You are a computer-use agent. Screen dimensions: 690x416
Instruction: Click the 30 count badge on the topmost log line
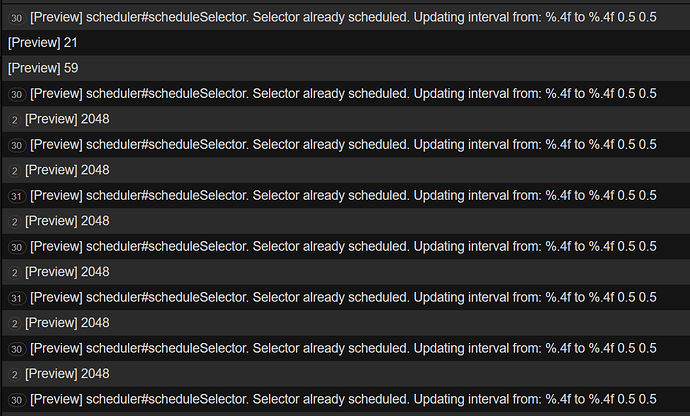point(17,18)
